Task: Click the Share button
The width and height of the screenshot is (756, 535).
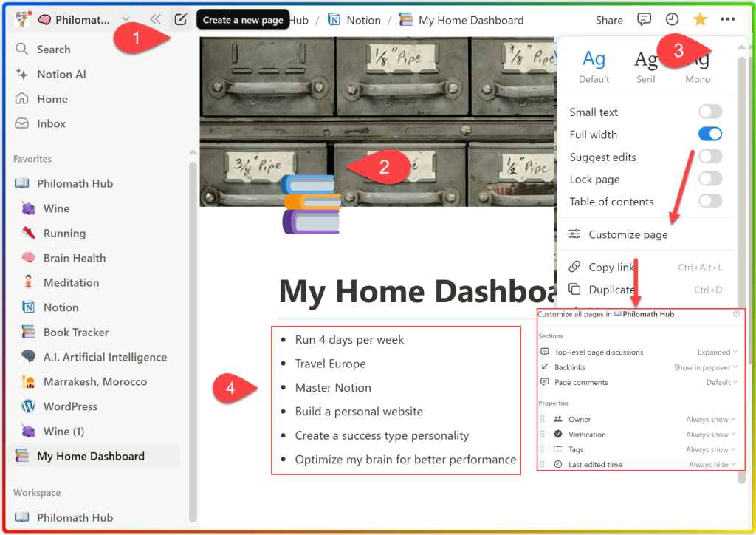Action: point(609,20)
